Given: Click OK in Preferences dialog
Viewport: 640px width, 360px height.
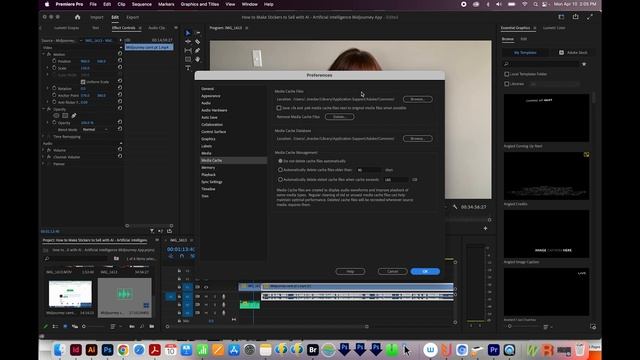Looking at the screenshot, I should [x=425, y=271].
